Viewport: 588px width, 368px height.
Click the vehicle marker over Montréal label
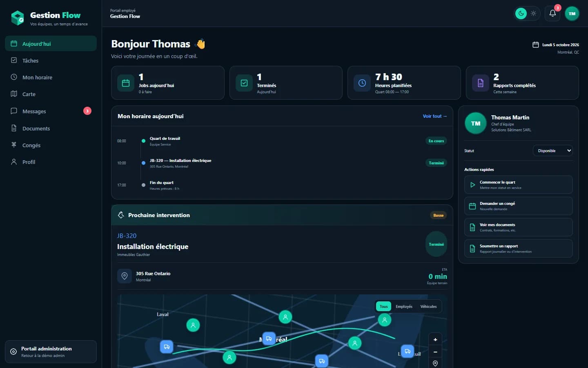point(269,339)
